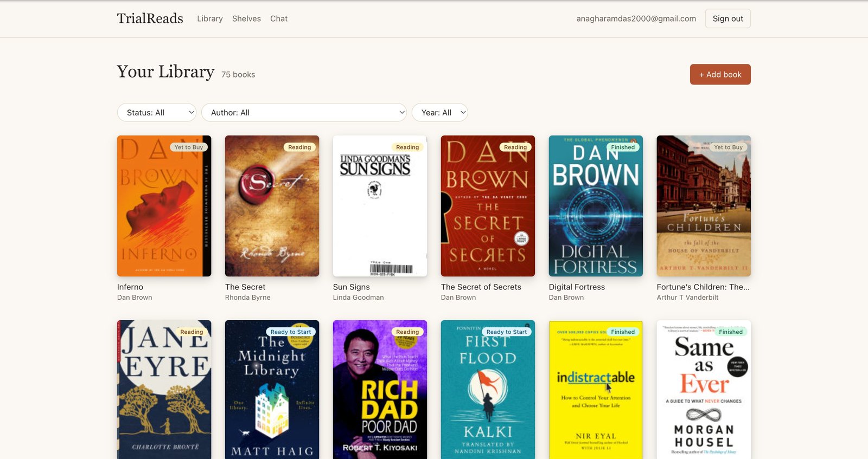Viewport: 868px width, 459px height.
Task: Click the account email anagharamdas2000@gmail.com
Action: pos(636,18)
